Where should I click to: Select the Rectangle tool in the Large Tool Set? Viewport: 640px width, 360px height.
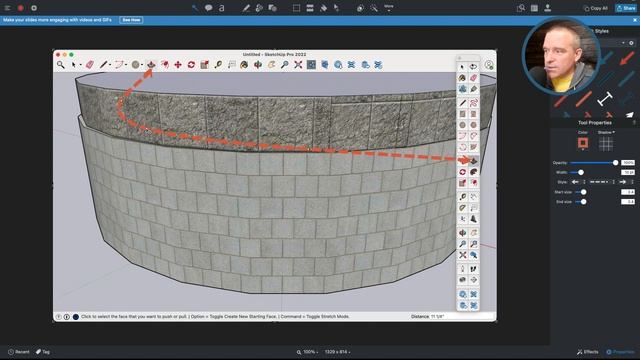click(462, 114)
